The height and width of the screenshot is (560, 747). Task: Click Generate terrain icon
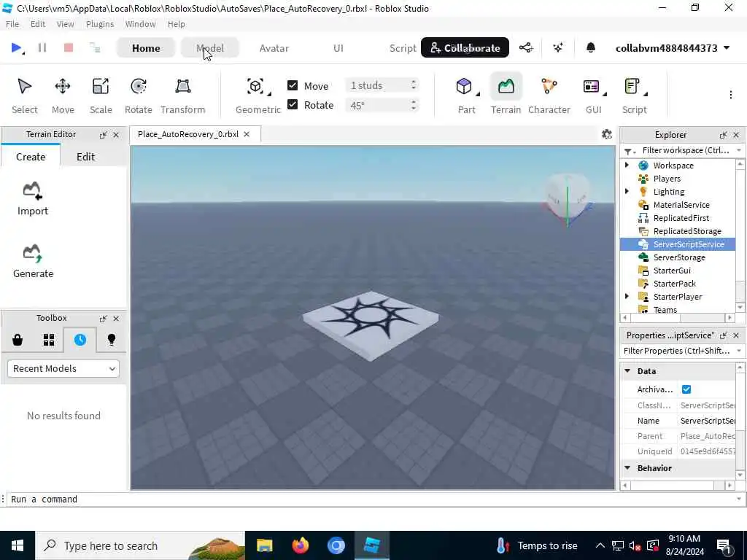point(33,262)
